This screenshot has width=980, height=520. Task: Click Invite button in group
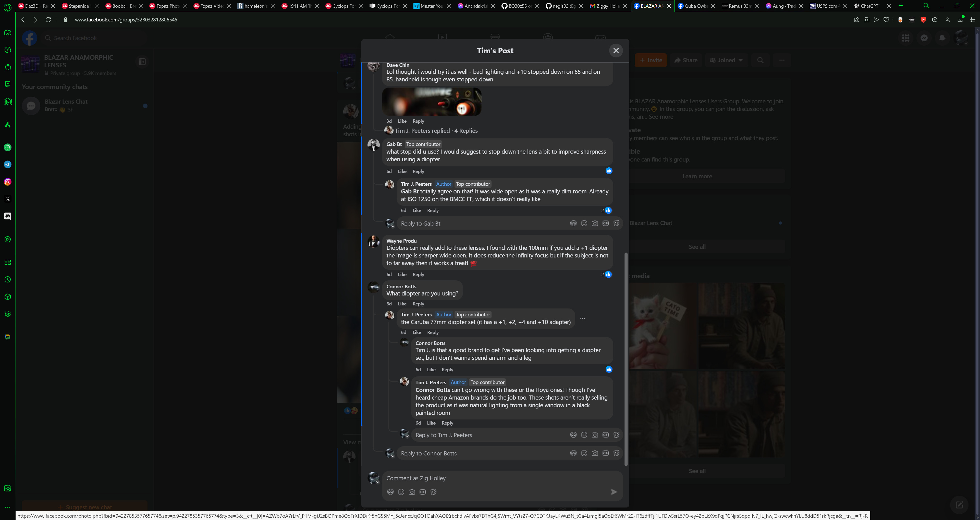pyautogui.click(x=651, y=60)
